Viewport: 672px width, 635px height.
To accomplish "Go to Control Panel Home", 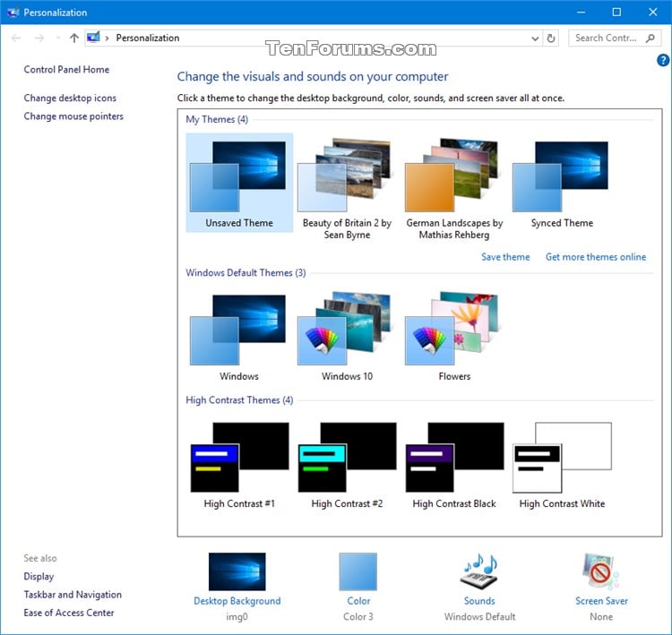I will tap(66, 70).
